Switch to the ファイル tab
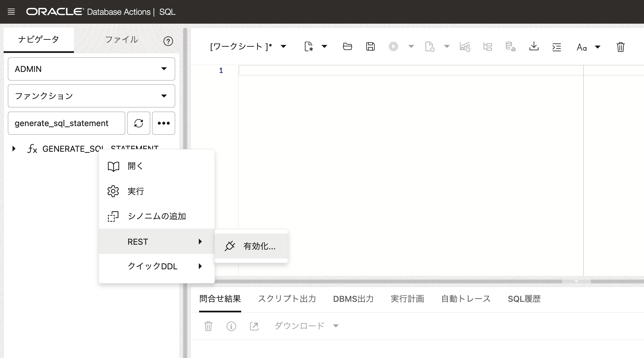Image resolution: width=644 pixels, height=358 pixels. [121, 40]
